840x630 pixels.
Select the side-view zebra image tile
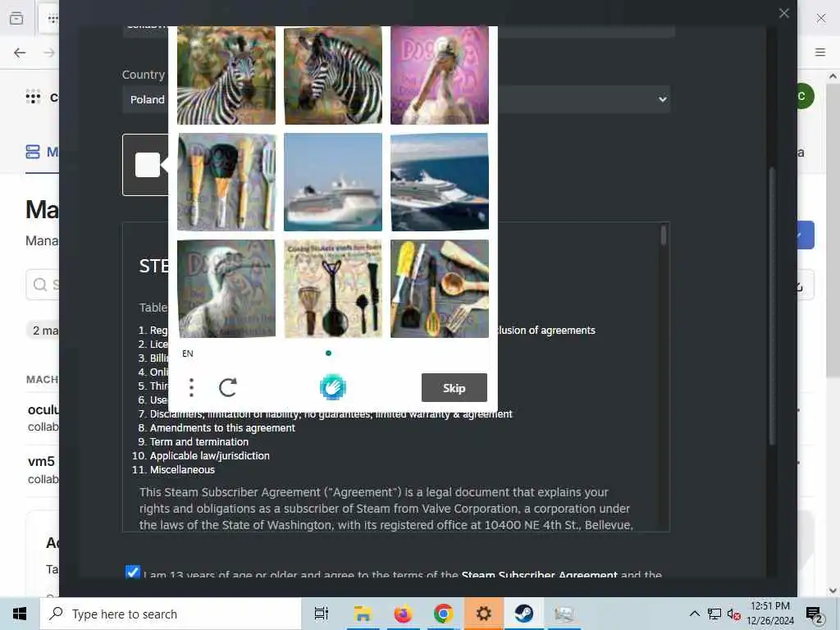click(x=333, y=75)
